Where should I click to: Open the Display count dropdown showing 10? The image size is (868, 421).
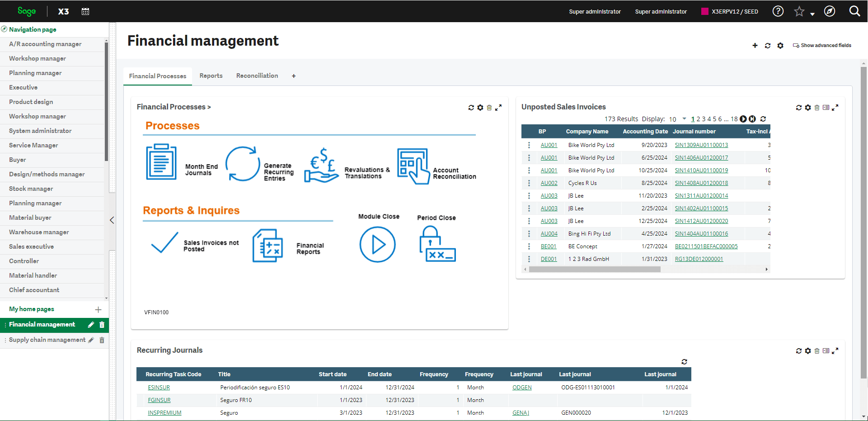tap(676, 119)
